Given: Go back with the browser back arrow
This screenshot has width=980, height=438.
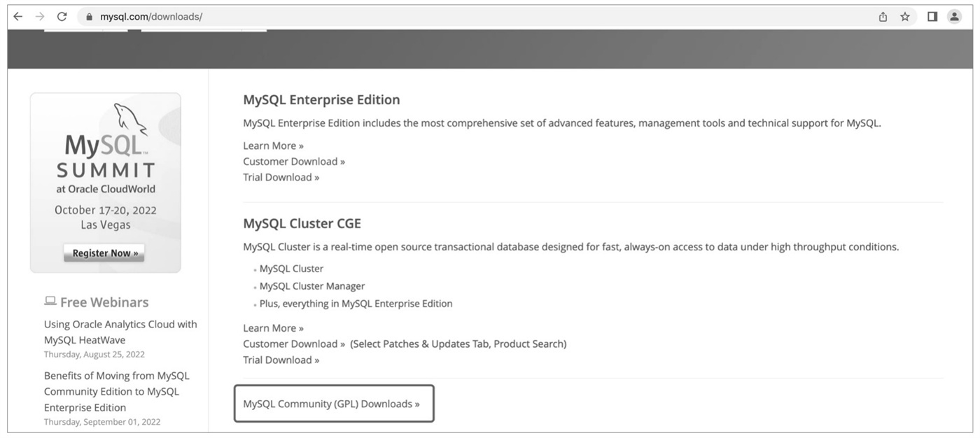Looking at the screenshot, I should coord(18,17).
